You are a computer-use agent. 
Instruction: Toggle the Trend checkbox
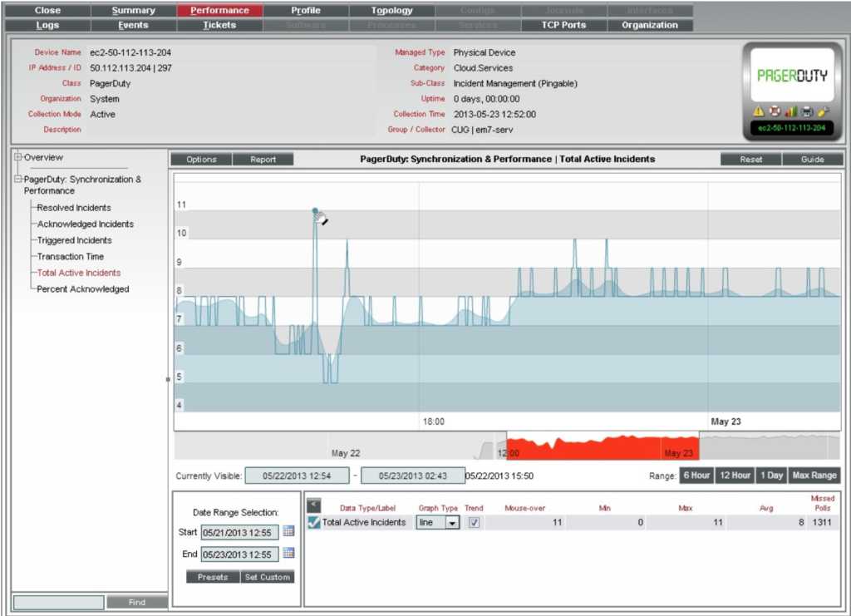click(x=474, y=523)
